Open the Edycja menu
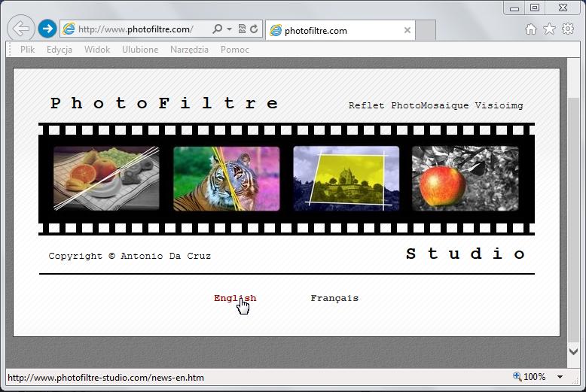Screen dimensions: 586x392 59,50
